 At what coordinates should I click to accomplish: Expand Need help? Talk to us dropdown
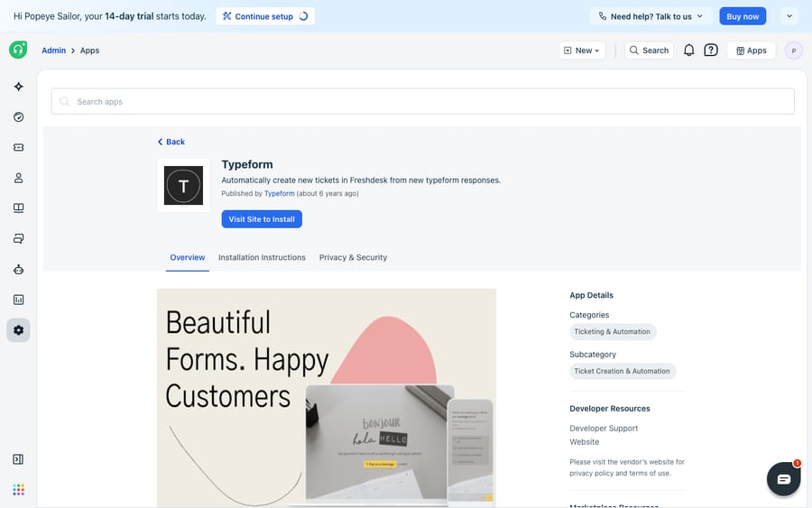[651, 16]
